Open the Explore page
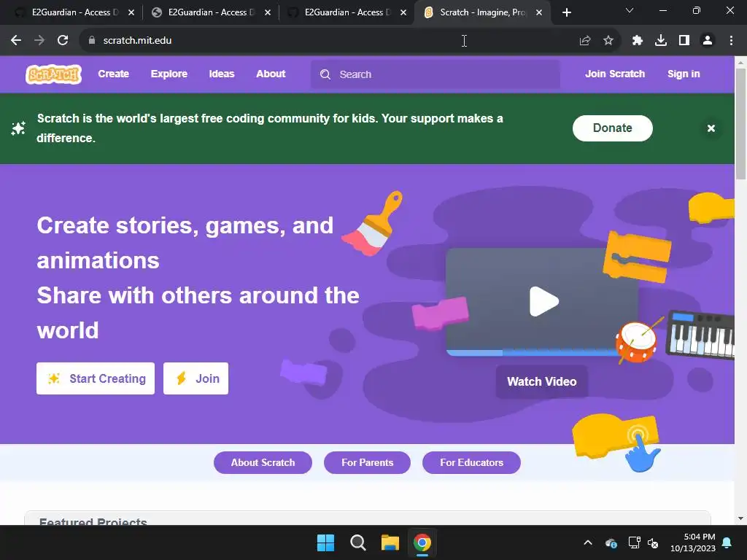The image size is (747, 560). coord(169,74)
